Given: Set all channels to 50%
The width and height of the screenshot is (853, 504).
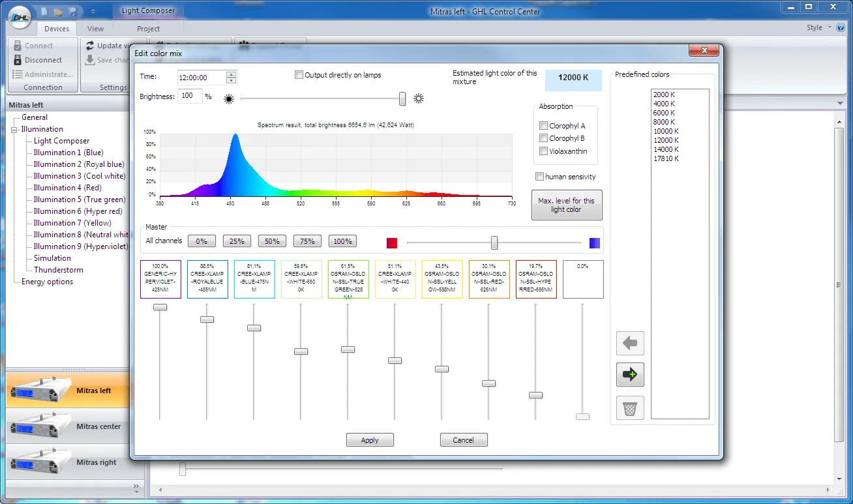Looking at the screenshot, I should 272,241.
